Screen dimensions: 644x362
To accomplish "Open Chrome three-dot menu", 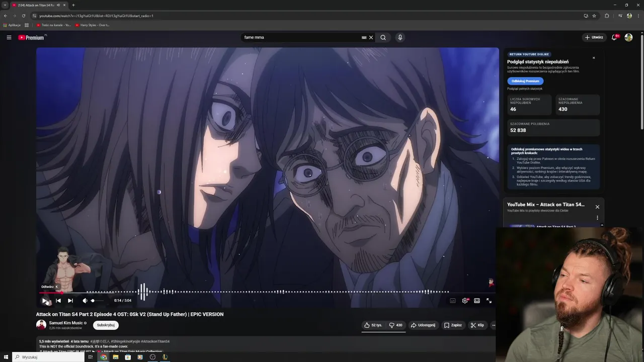I will (638, 16).
